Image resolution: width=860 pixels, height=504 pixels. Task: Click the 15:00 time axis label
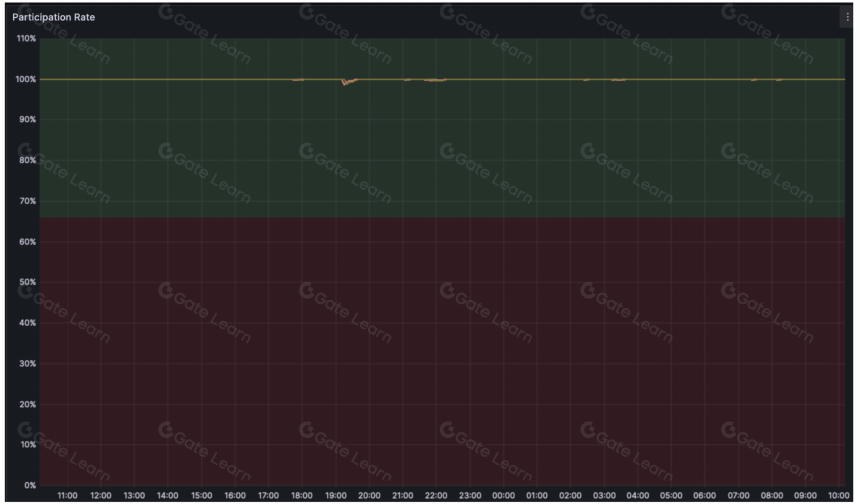[201, 495]
